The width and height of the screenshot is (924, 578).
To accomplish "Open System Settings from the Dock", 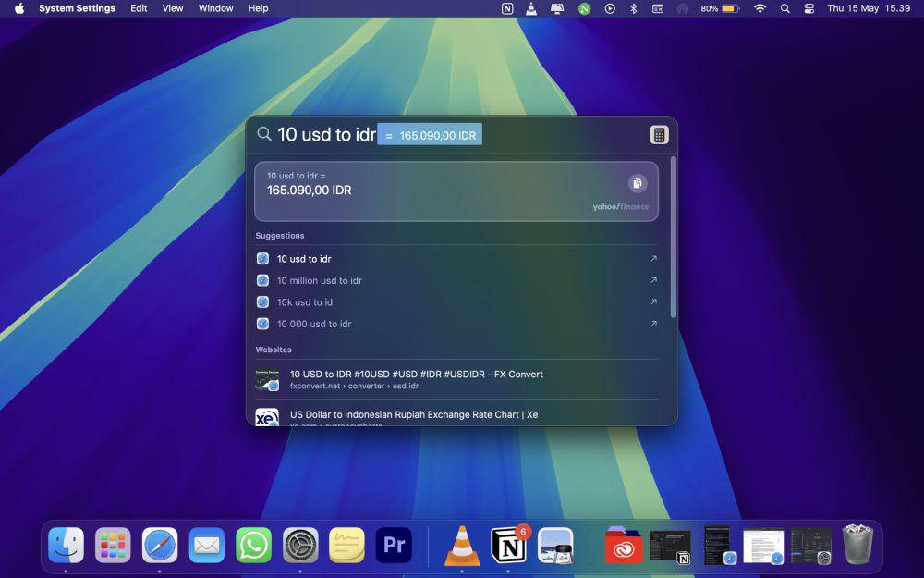I will (300, 545).
